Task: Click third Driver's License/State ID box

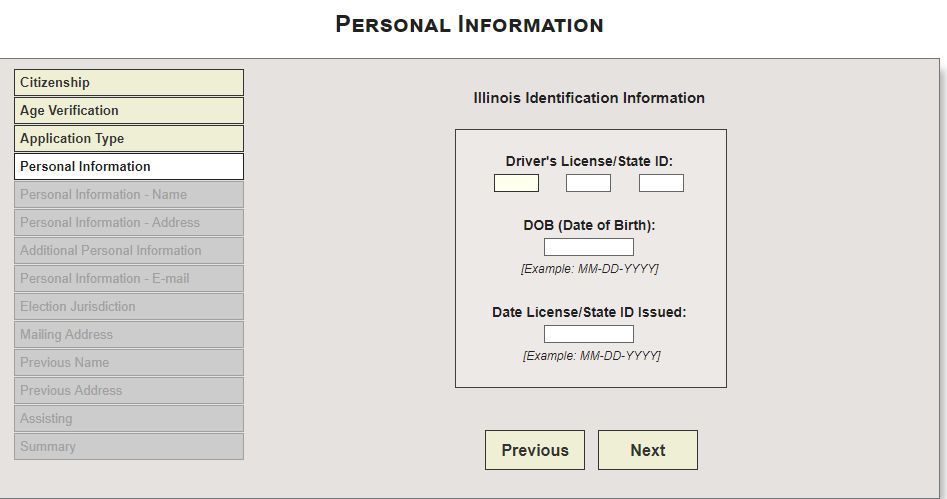Action: coord(661,183)
